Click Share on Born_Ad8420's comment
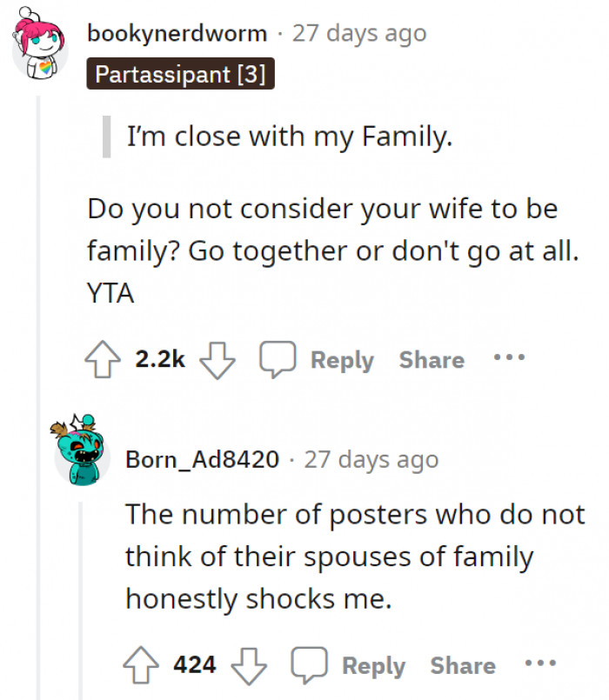The height and width of the screenshot is (700, 609). point(462,665)
